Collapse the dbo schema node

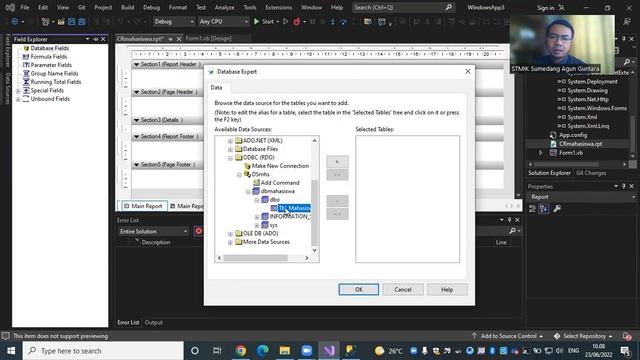257,200
